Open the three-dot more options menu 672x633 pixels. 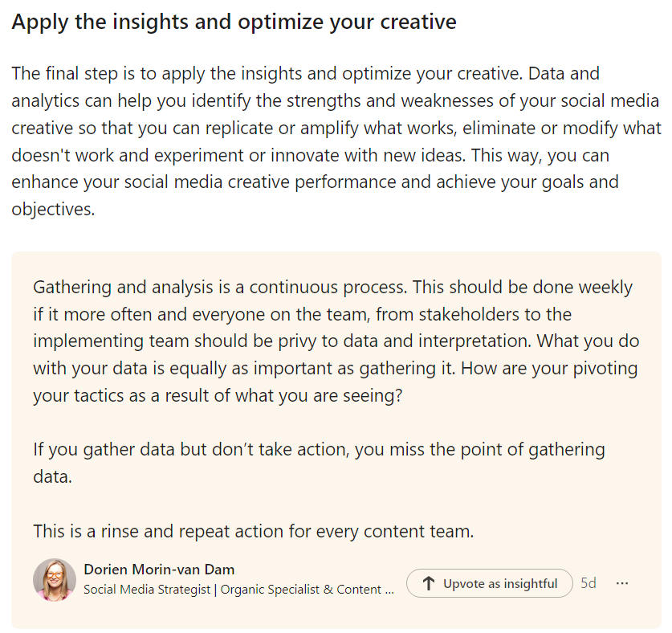622,583
